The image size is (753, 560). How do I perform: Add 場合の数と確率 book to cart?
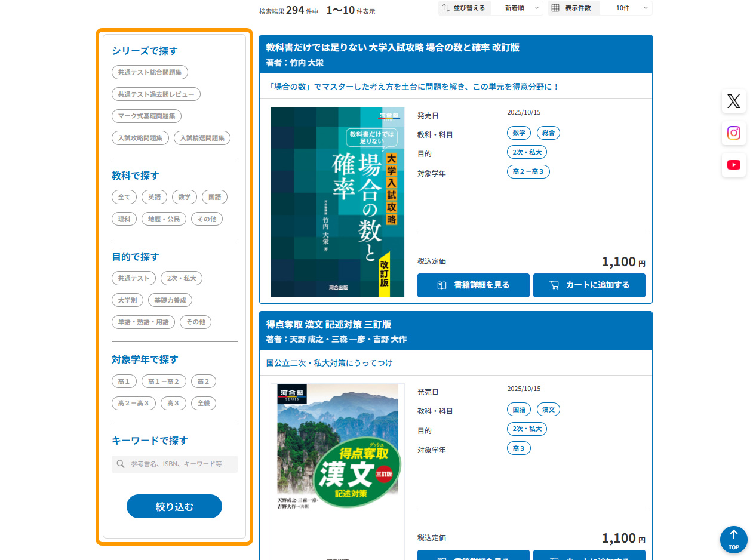click(x=589, y=285)
